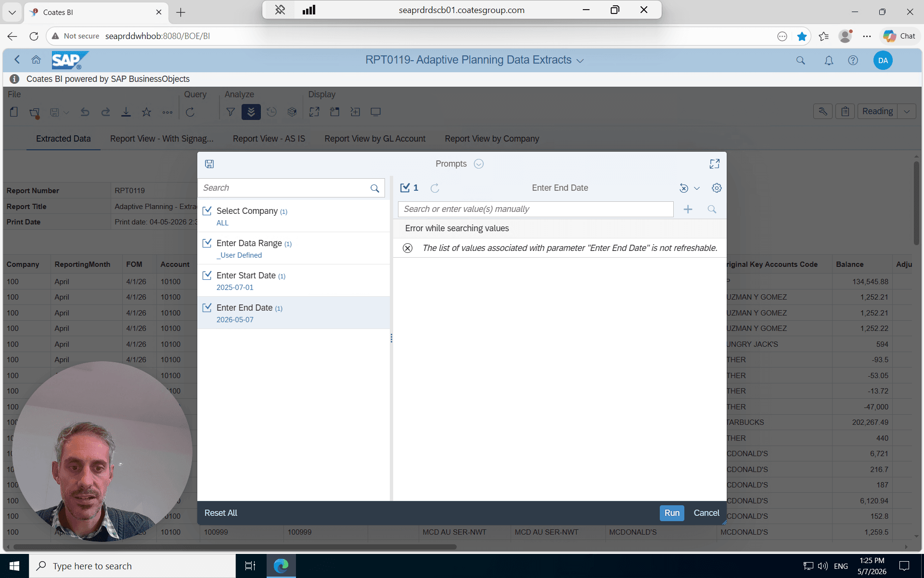
Task: Click the export download icon
Action: click(x=126, y=112)
